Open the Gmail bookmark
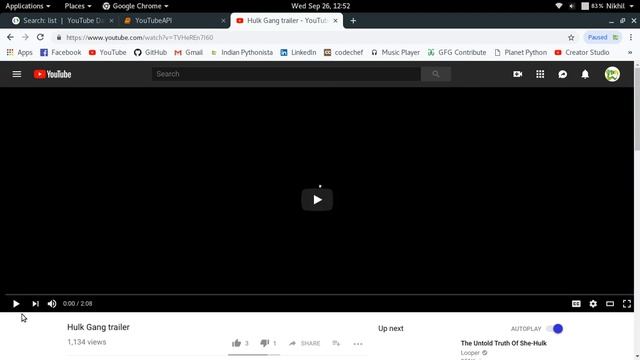The height and width of the screenshot is (360, 640). click(188, 52)
